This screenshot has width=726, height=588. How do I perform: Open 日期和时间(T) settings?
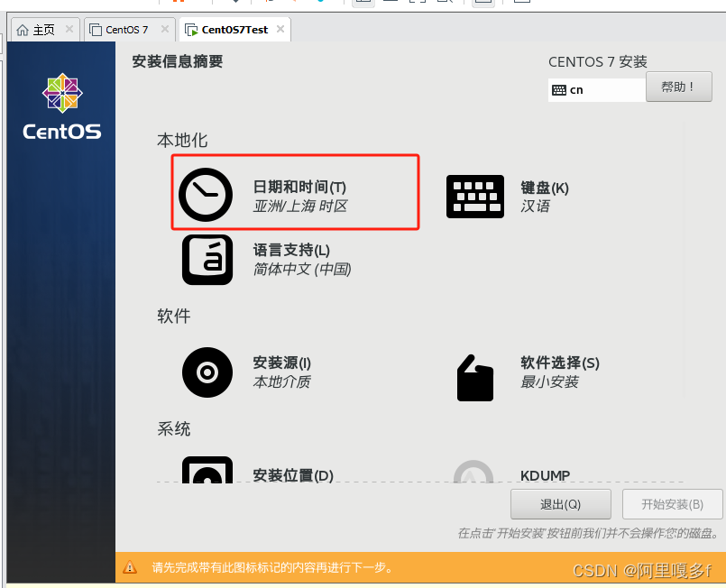click(x=299, y=187)
